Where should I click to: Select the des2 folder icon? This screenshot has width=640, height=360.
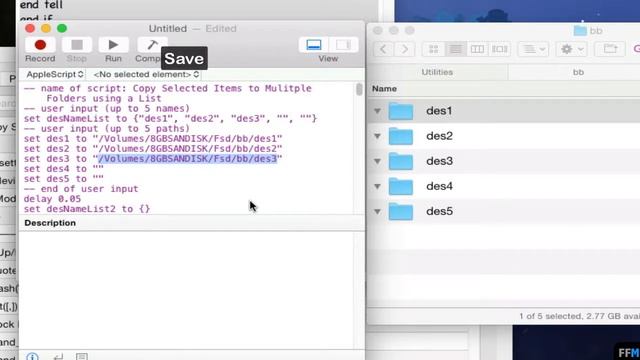(x=400, y=136)
